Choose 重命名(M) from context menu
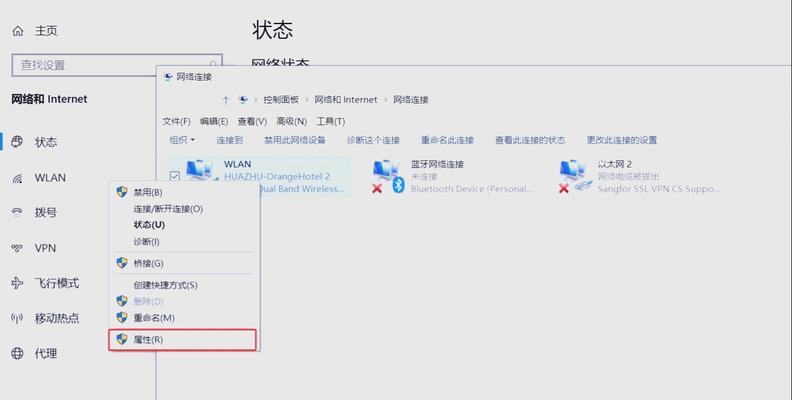This screenshot has height=400, width=792. pos(184,318)
